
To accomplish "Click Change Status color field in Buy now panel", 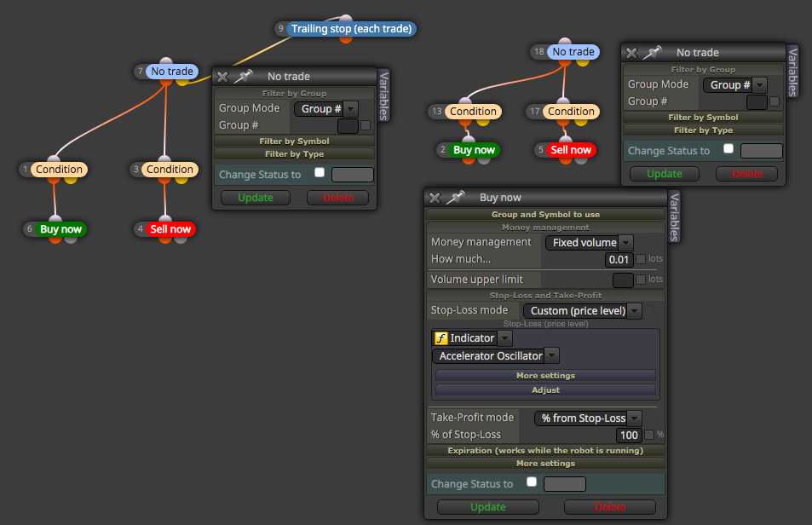I will click(x=564, y=484).
